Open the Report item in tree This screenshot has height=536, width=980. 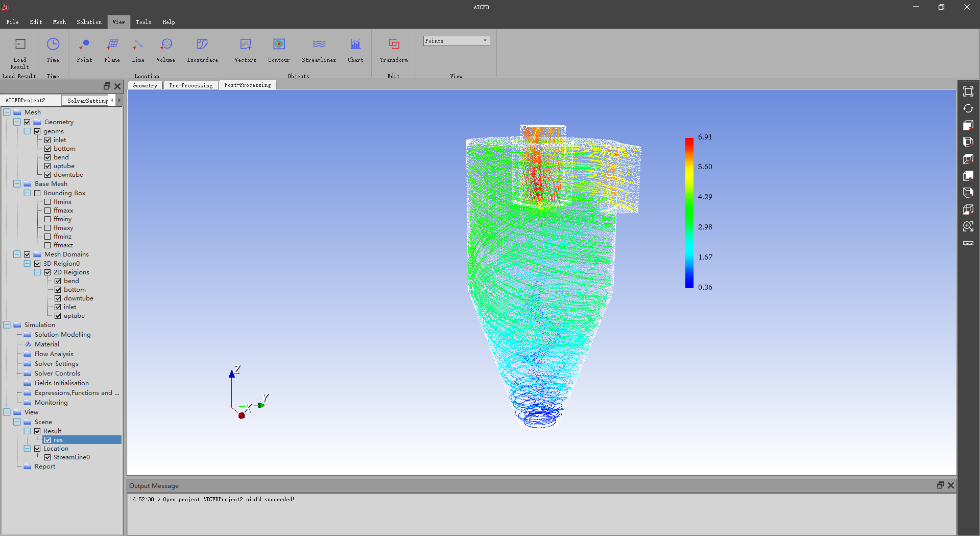click(x=45, y=467)
